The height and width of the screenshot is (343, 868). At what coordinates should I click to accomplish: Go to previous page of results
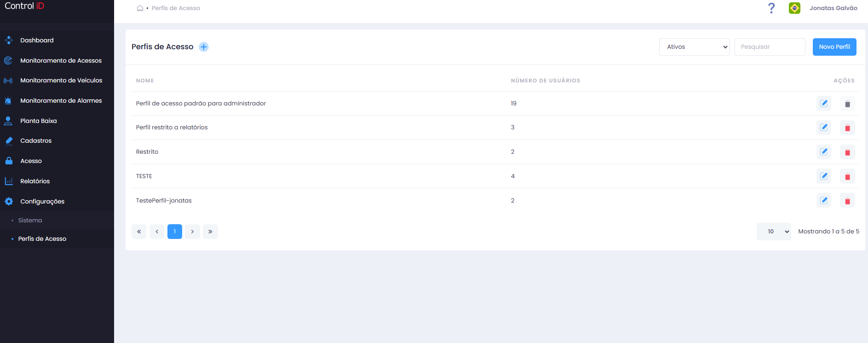click(x=157, y=232)
